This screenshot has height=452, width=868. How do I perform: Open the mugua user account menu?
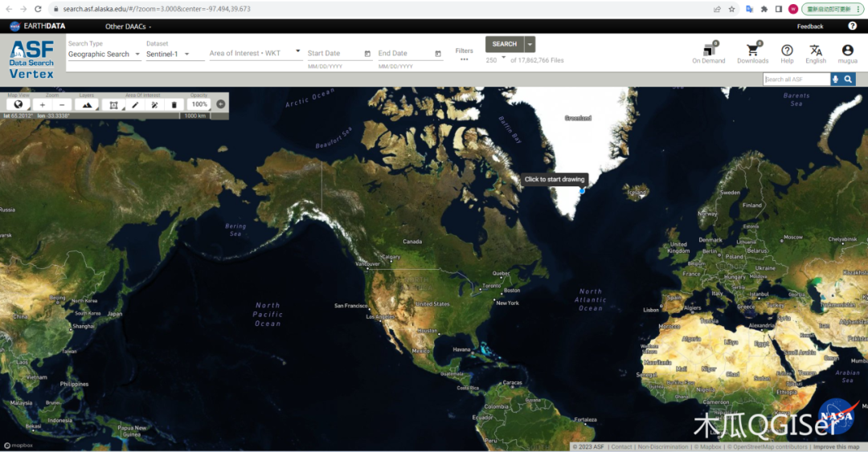tap(847, 54)
